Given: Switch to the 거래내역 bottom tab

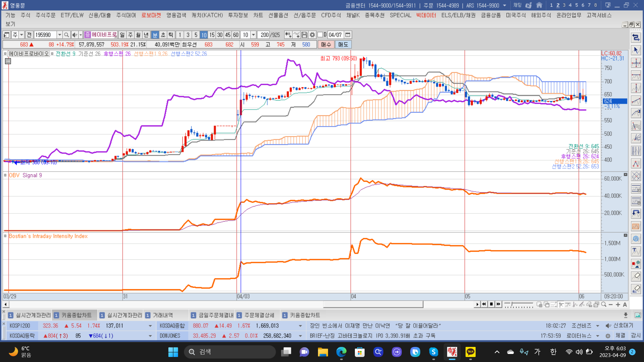Looking at the screenshot, I should point(163,315).
